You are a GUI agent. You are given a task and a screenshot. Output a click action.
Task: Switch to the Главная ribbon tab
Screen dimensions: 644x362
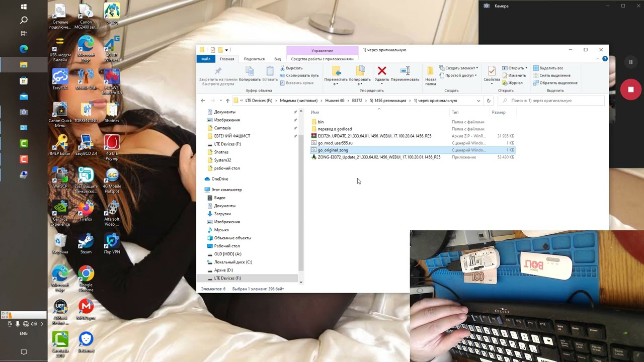(x=227, y=59)
